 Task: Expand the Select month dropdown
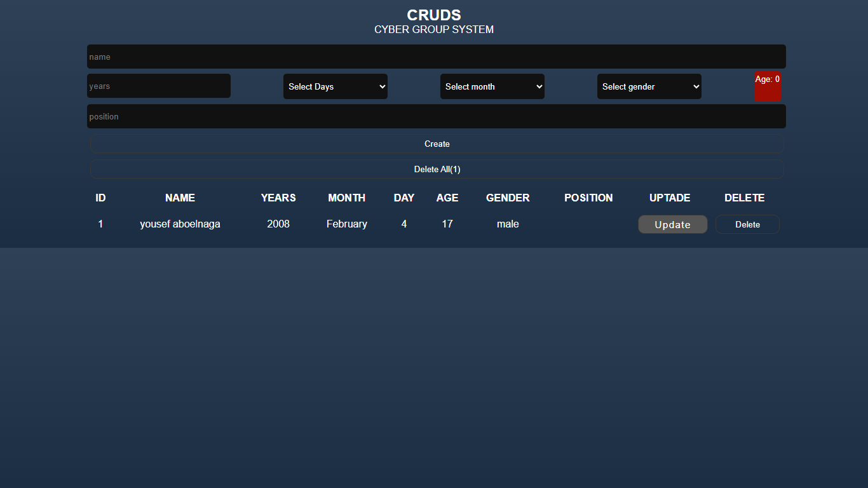pos(492,86)
